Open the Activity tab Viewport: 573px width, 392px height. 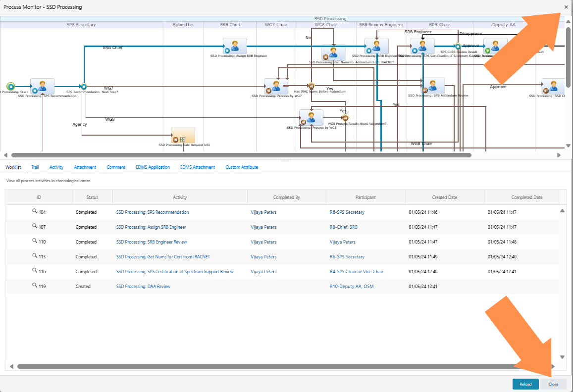tap(56, 167)
